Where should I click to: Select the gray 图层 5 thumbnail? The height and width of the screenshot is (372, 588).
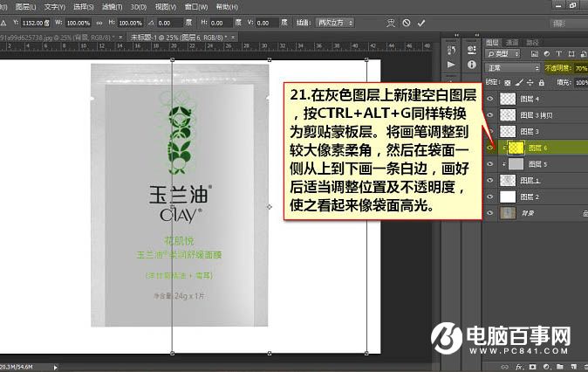coord(516,164)
